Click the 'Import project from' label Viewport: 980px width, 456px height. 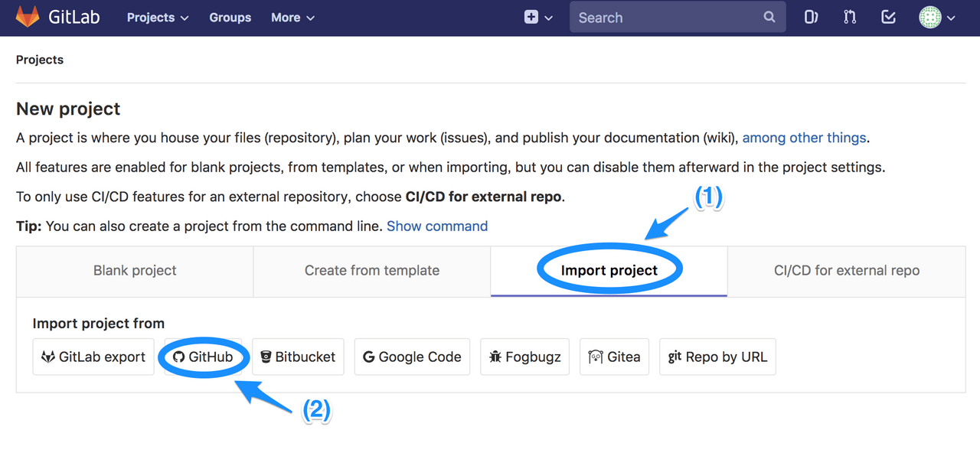pos(99,324)
